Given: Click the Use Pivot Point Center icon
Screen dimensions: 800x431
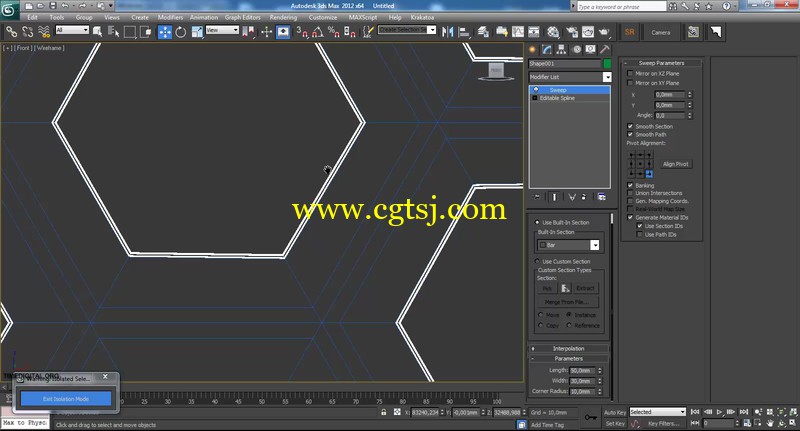Looking at the screenshot, I should [248, 32].
